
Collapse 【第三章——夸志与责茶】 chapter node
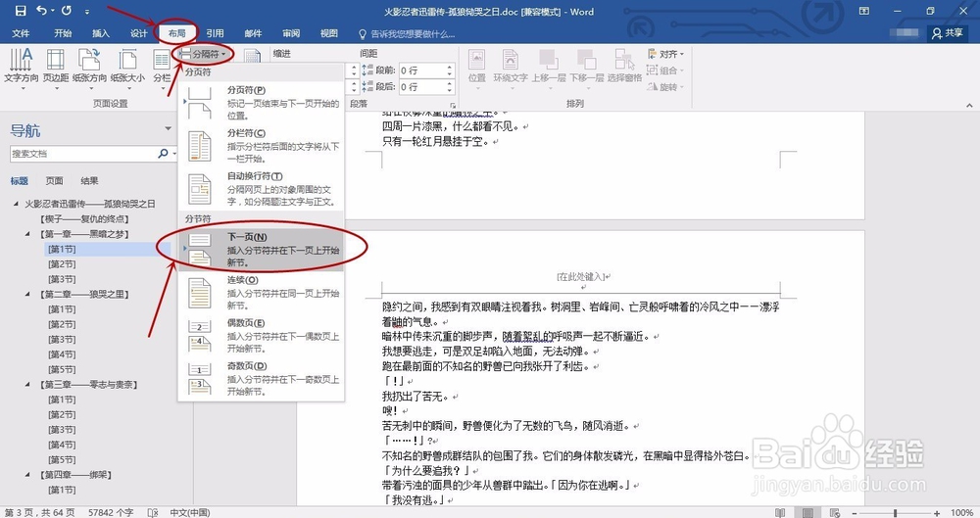point(27,384)
